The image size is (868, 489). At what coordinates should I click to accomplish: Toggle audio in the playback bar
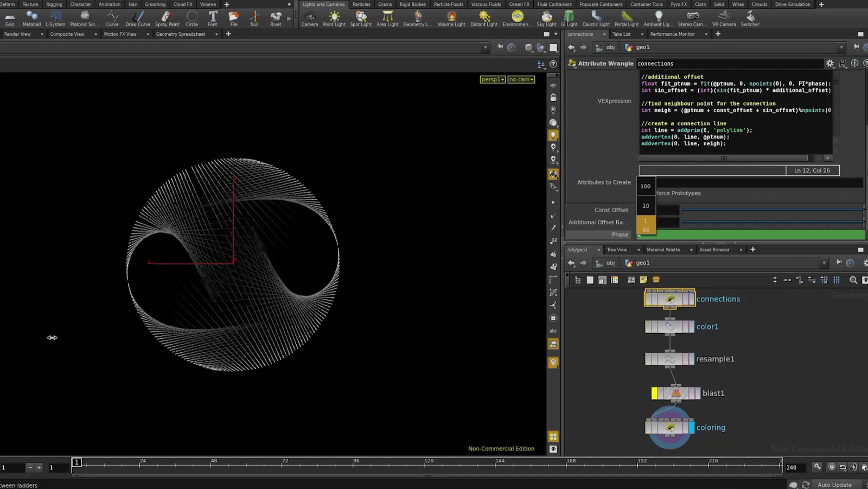pyautogui.click(x=853, y=467)
